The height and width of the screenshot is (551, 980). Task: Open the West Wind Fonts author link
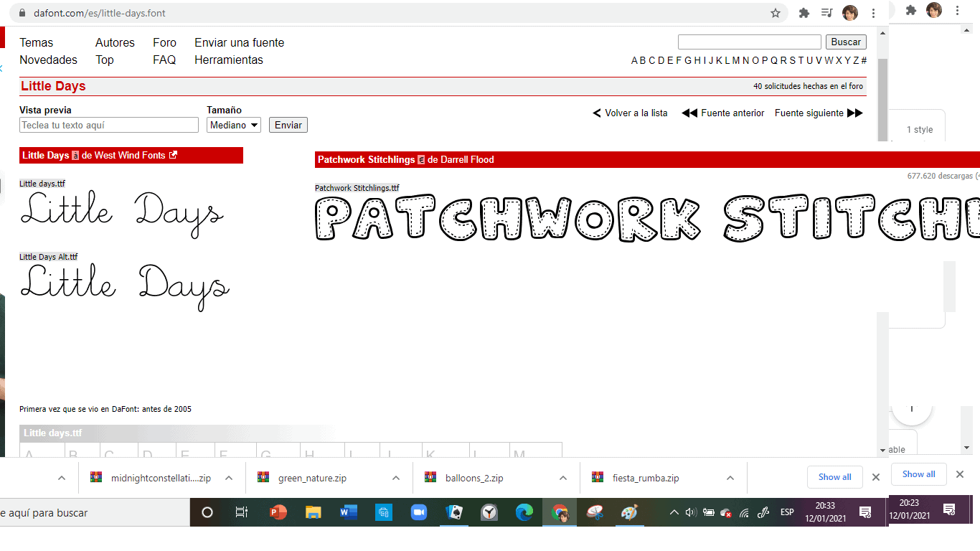[129, 155]
